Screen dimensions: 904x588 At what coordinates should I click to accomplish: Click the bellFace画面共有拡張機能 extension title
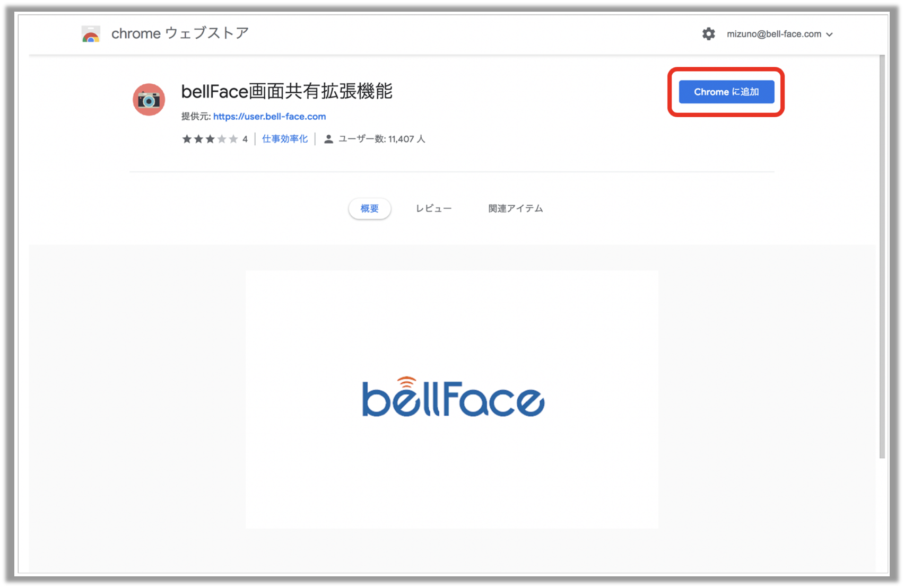click(286, 91)
